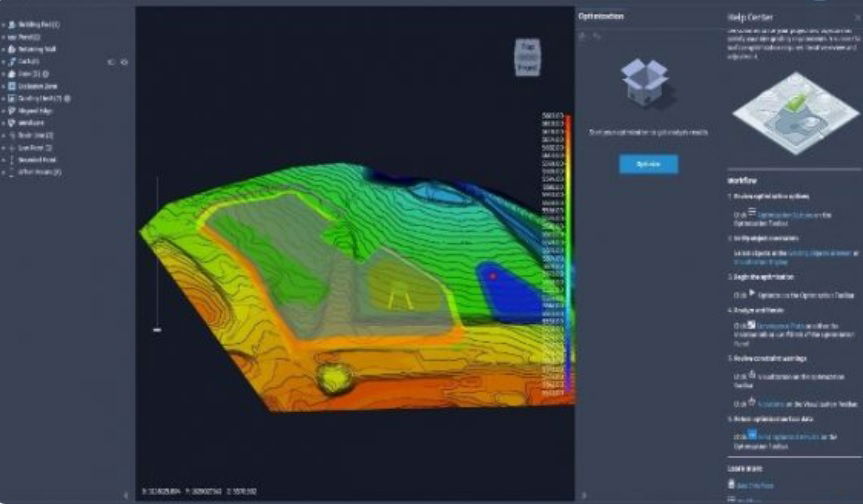The height and width of the screenshot is (504, 863).
Task: Open info badge beside Grading Limit
Action: tap(67, 98)
